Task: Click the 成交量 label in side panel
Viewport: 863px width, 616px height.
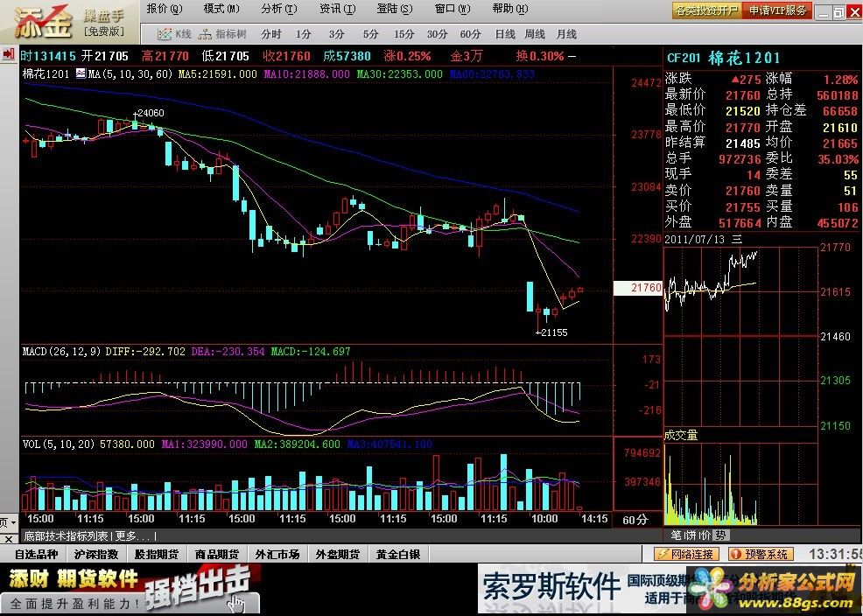Action: [681, 435]
